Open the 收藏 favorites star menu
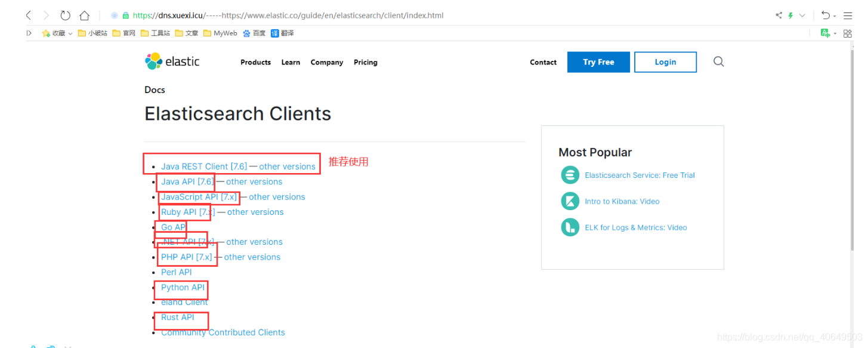The width and height of the screenshot is (868, 348). pyautogui.click(x=57, y=33)
